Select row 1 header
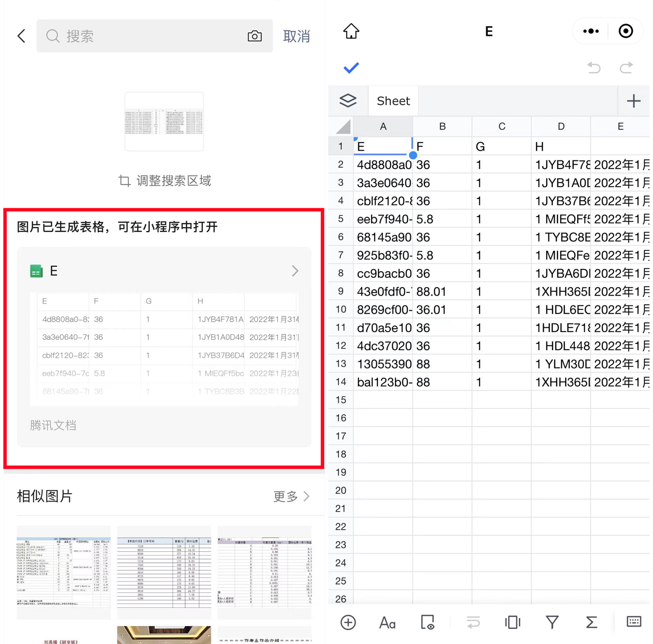 341,146
